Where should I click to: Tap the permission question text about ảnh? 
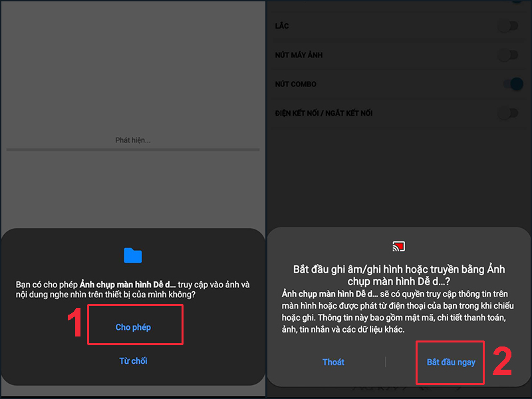pos(132,289)
